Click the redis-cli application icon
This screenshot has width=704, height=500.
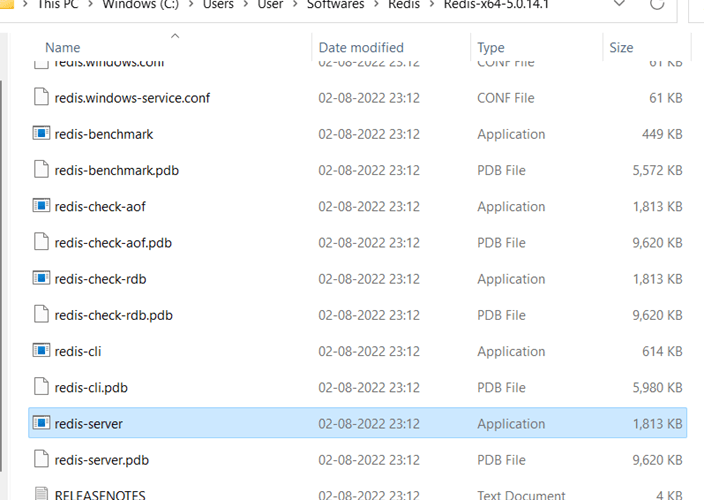(41, 350)
